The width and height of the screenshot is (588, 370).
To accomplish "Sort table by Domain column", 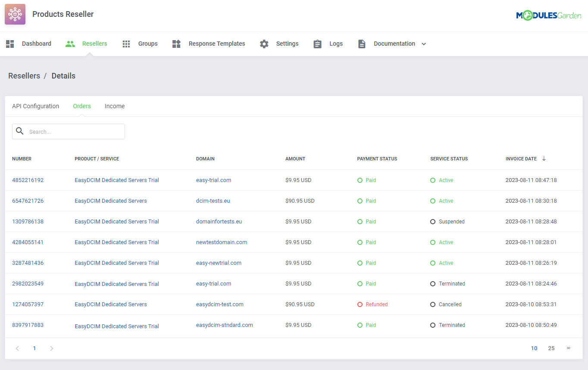I will point(205,159).
